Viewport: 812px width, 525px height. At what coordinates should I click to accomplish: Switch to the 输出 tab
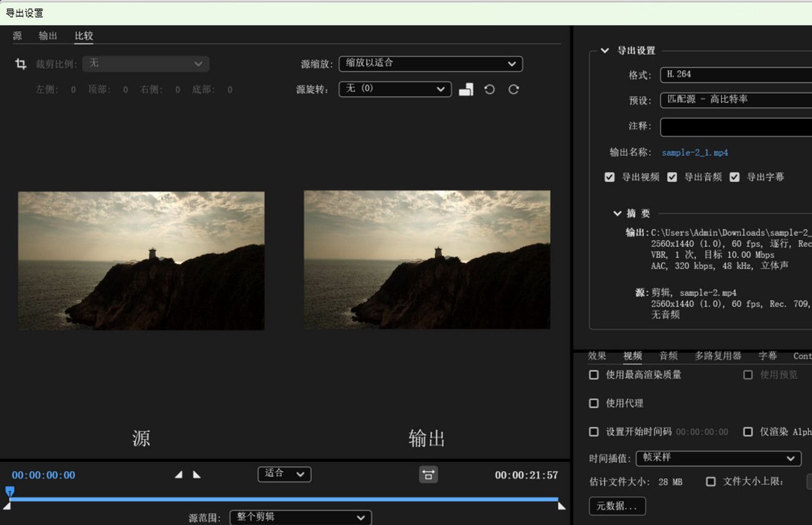point(47,36)
